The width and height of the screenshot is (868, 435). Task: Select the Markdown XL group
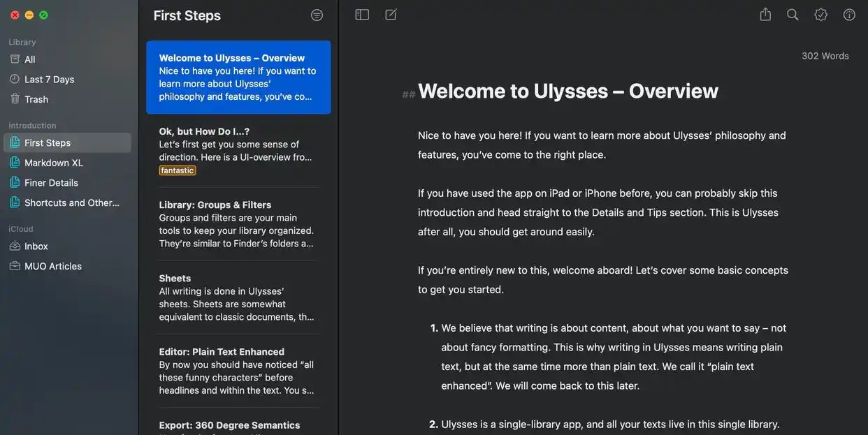tap(53, 163)
